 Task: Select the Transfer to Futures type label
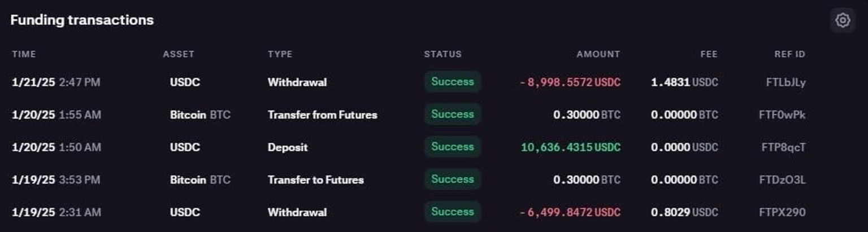(x=315, y=180)
